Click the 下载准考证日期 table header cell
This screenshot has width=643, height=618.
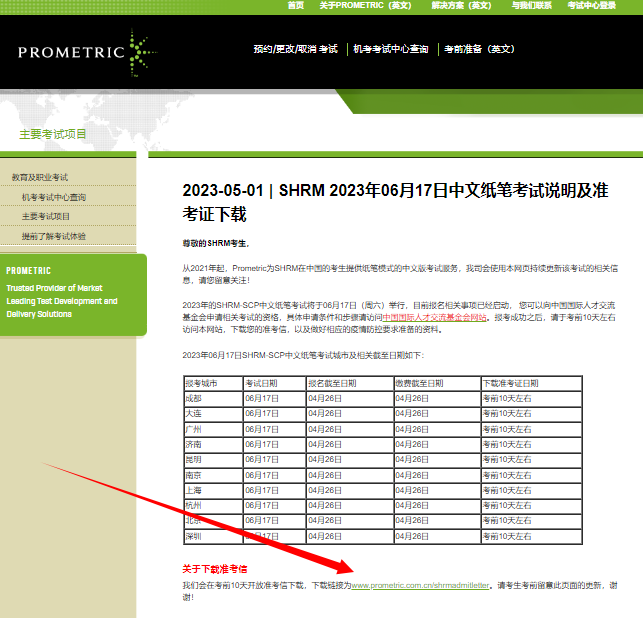point(531,383)
